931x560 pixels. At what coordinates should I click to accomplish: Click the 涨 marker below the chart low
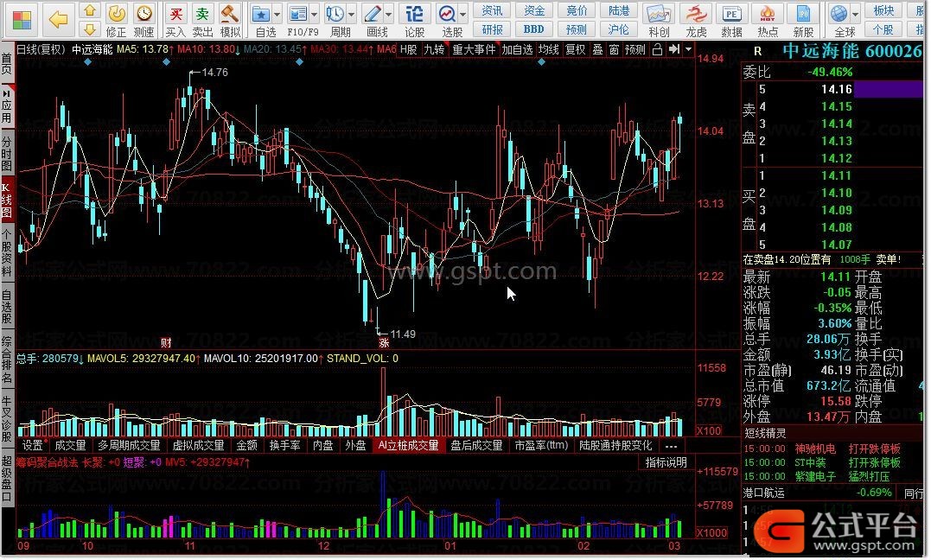click(384, 343)
